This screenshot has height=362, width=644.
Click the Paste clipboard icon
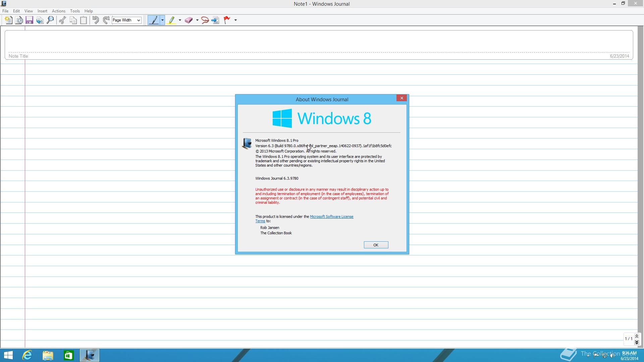(x=84, y=20)
